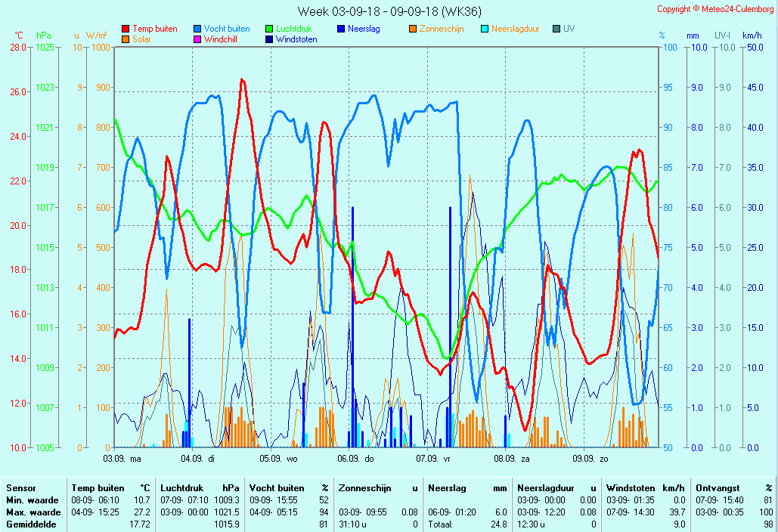
Task: Click the cyan Neerslagduur legend swatch
Action: click(x=485, y=29)
